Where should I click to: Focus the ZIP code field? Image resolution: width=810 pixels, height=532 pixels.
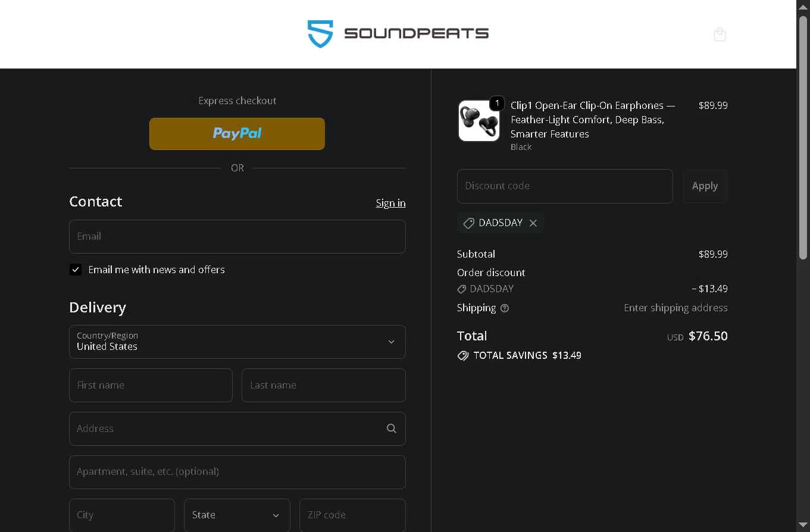(352, 515)
